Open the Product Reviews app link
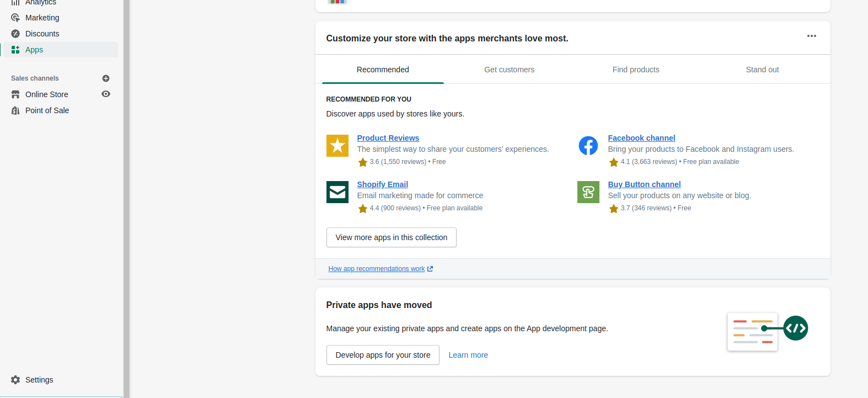Viewport: 868px width, 398px height. tap(388, 138)
